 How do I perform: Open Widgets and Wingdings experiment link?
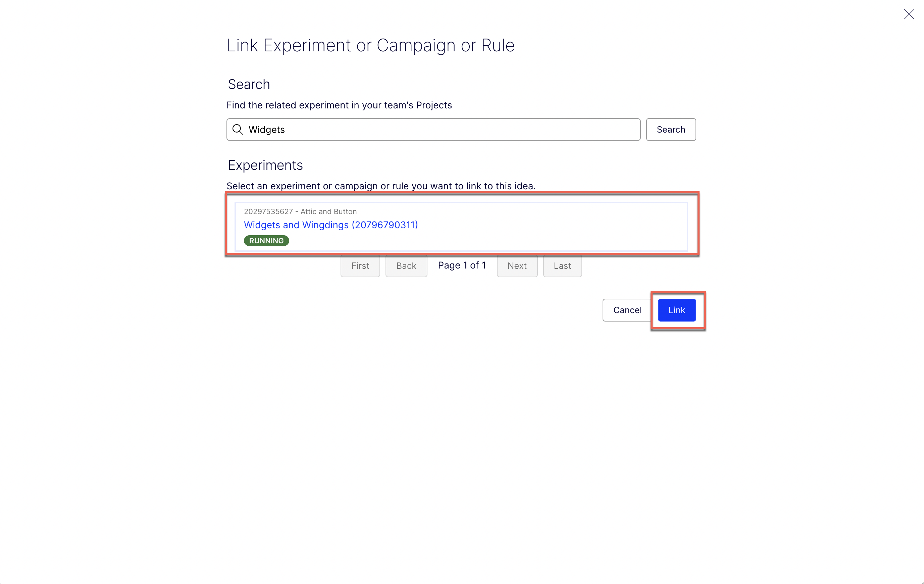331,225
